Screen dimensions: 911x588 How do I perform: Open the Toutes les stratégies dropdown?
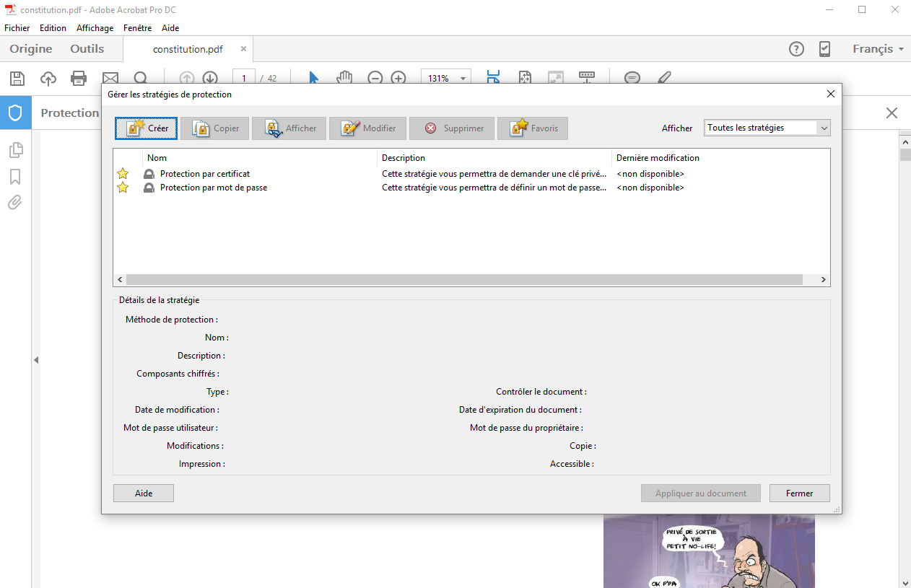click(x=767, y=128)
